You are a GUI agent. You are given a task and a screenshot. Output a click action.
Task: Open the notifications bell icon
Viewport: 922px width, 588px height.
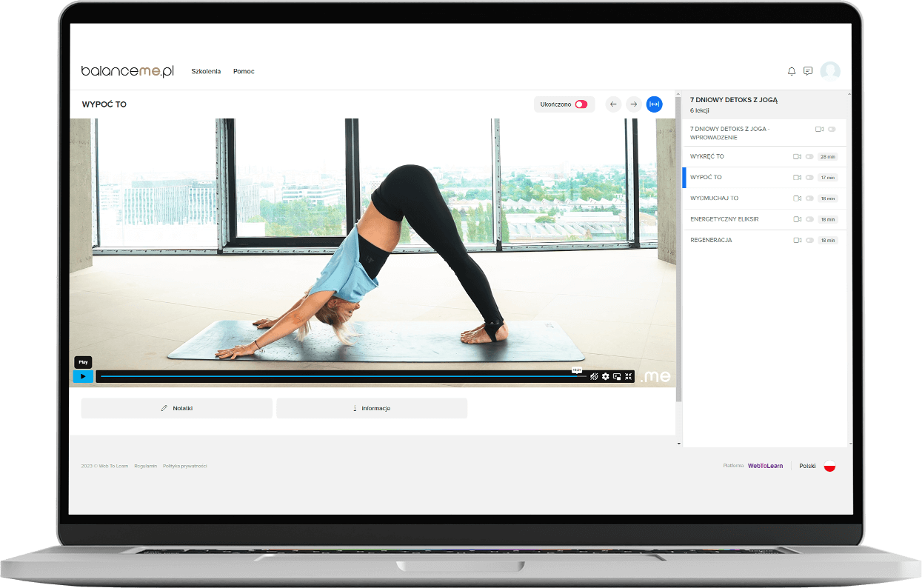(x=792, y=71)
